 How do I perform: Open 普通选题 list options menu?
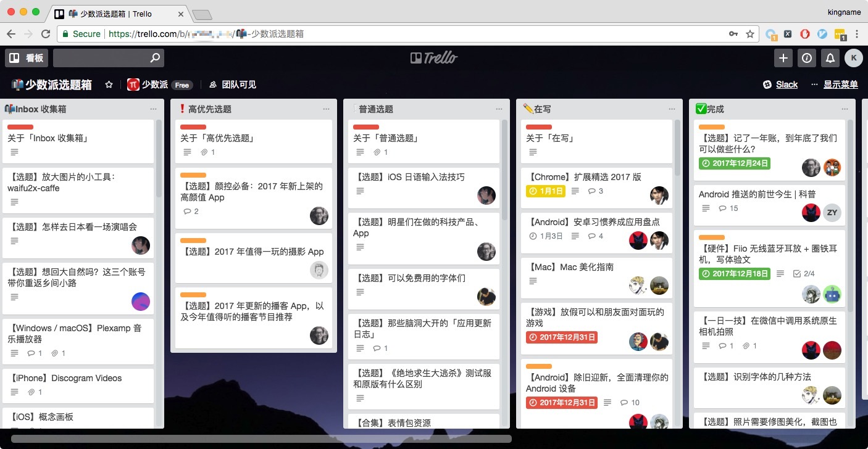[x=499, y=109]
